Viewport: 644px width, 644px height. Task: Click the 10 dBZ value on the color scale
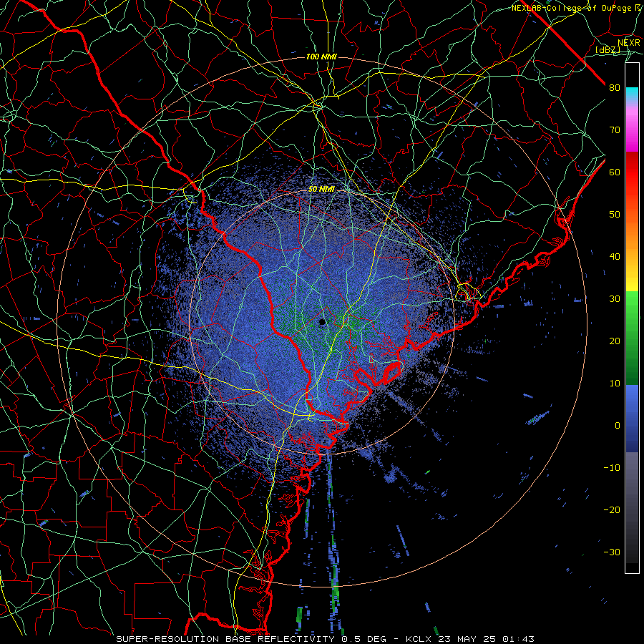(x=615, y=384)
